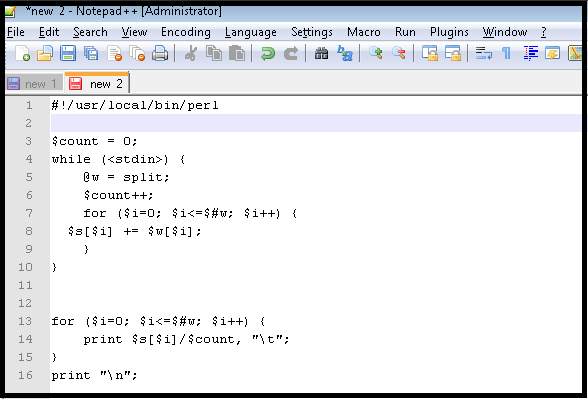Copy the selection with toolbar Copy icon

(x=214, y=53)
